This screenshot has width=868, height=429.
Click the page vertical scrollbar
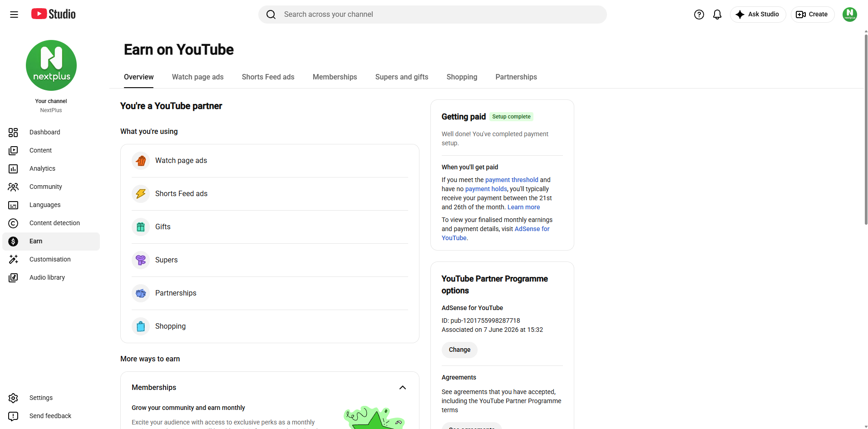pos(866,129)
